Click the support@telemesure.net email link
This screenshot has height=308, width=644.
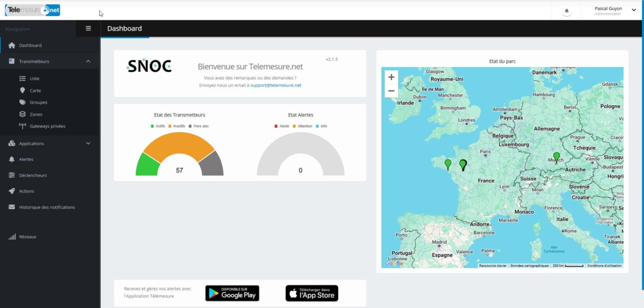coord(275,85)
